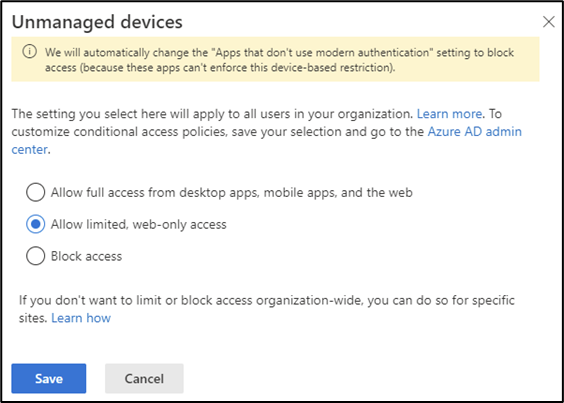The height and width of the screenshot is (403, 564).
Task: Click label text 'Allow full access from desktop apps'
Action: [x=155, y=193]
